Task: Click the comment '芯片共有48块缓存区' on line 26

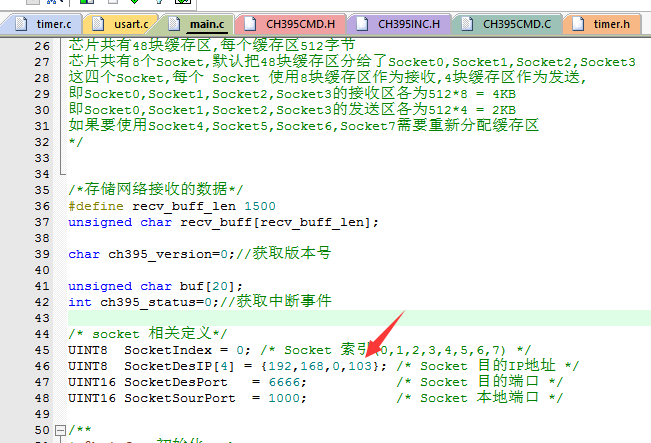Action: tap(140, 45)
